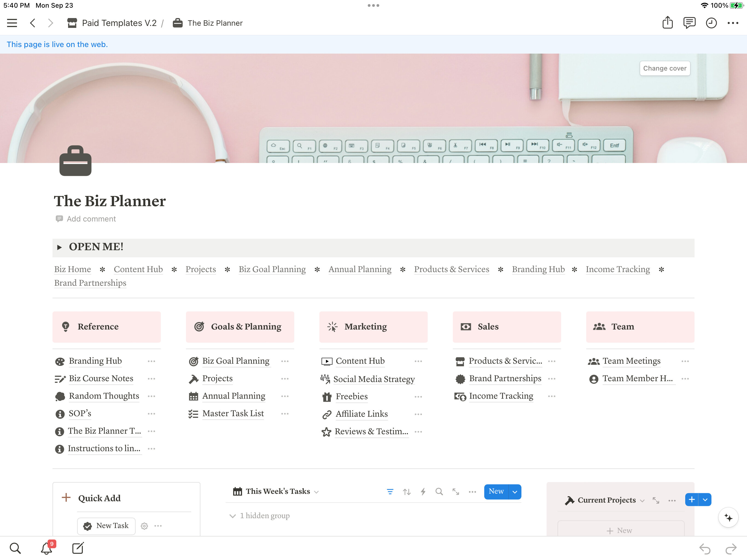Open the page comments icon
747x560 pixels.
689,23
